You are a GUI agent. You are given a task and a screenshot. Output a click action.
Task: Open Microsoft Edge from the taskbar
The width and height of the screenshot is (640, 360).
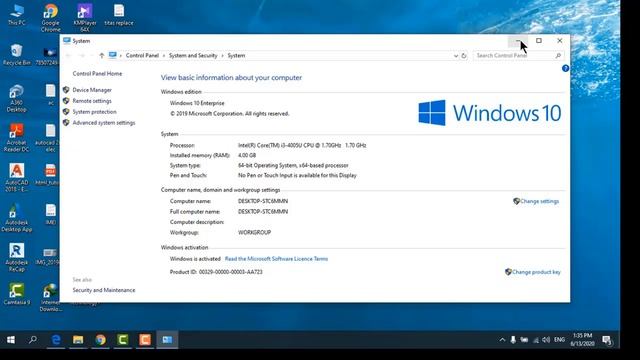pos(56,340)
